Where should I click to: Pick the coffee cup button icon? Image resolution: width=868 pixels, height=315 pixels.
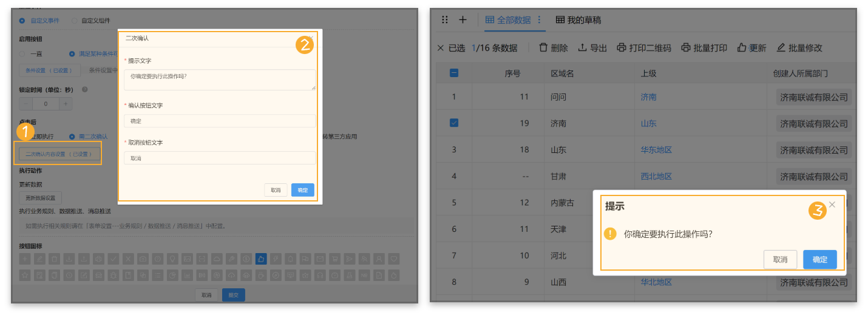tap(260, 276)
